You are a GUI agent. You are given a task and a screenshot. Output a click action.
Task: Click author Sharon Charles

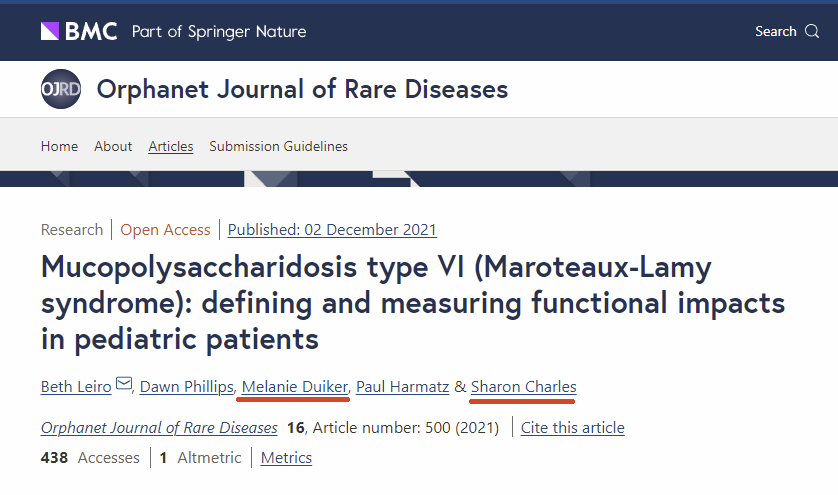coord(523,386)
